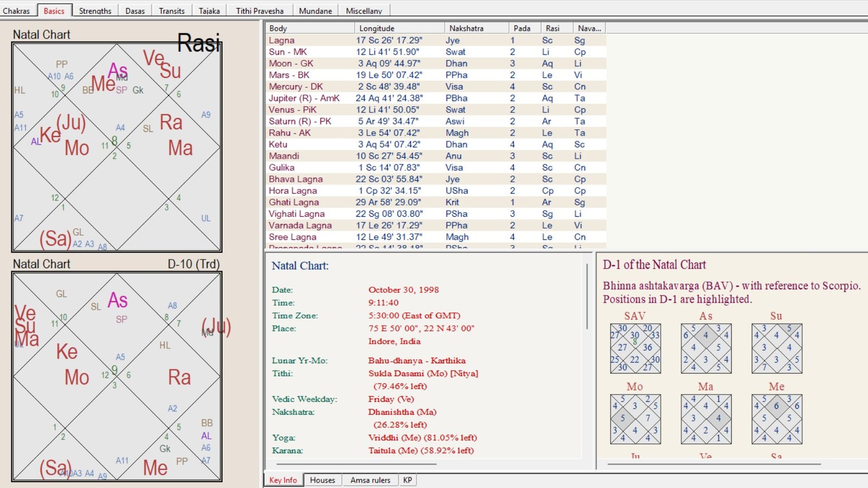The image size is (868, 488).
Task: Select the Transits tab
Action: (x=171, y=11)
